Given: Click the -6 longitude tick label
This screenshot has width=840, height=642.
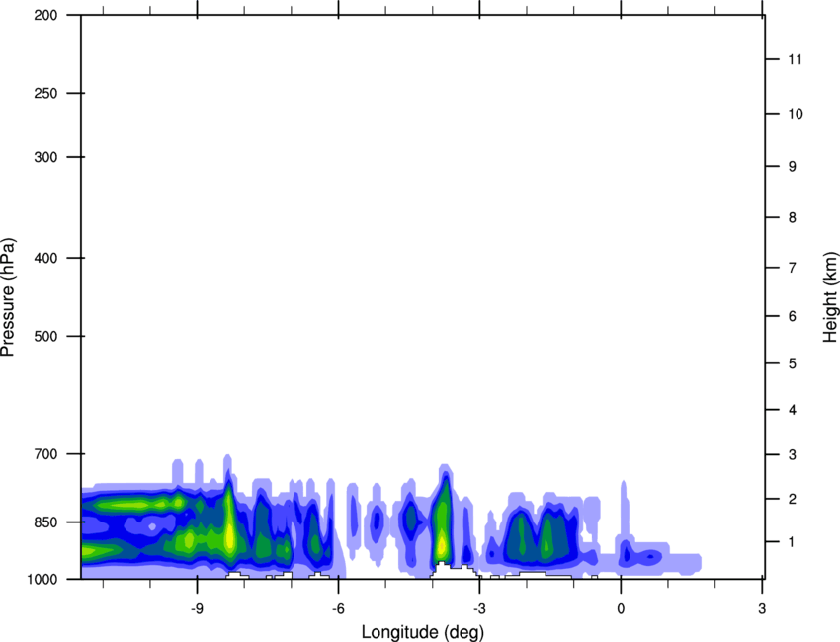Looking at the screenshot, I should [x=338, y=609].
